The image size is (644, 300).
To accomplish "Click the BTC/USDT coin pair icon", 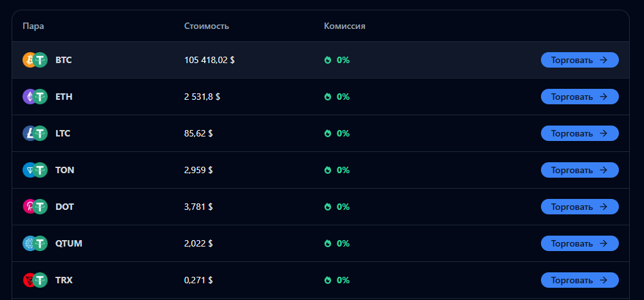I will click(35, 60).
